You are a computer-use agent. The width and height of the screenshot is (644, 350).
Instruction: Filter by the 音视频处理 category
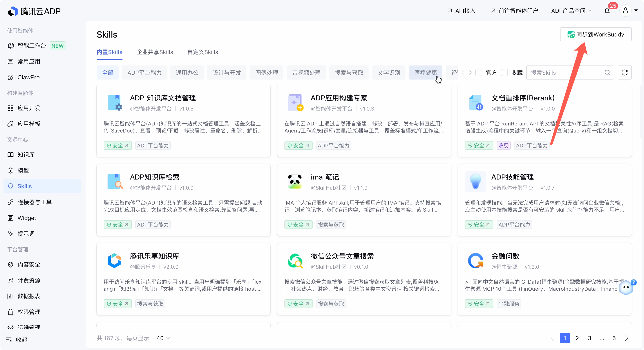coord(306,73)
